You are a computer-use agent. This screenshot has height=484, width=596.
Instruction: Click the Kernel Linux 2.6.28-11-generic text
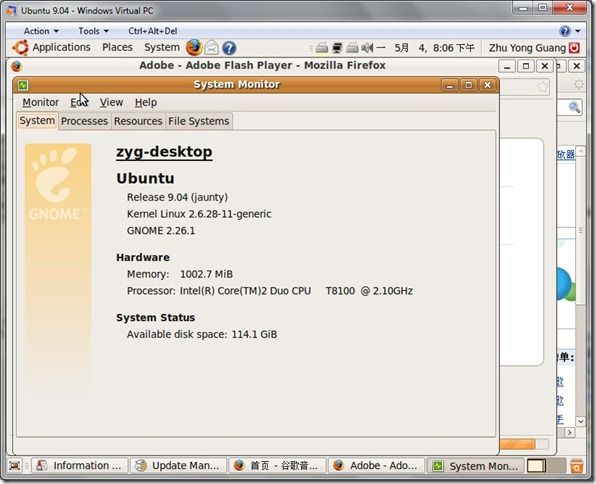[x=199, y=214]
